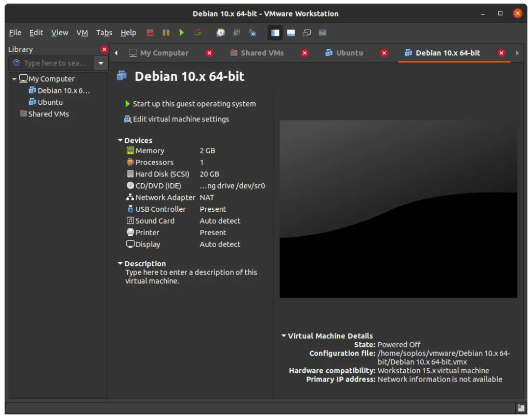Click the virtual machine preview screen

(x=398, y=209)
